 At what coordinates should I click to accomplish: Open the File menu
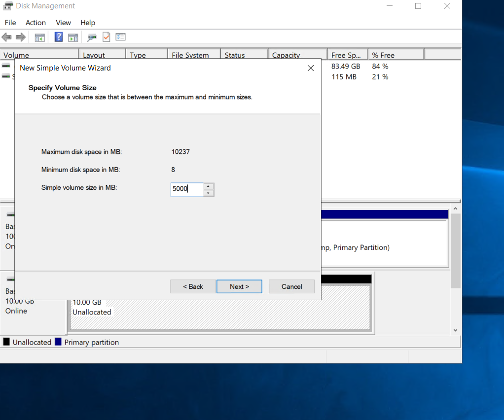pyautogui.click(x=10, y=23)
